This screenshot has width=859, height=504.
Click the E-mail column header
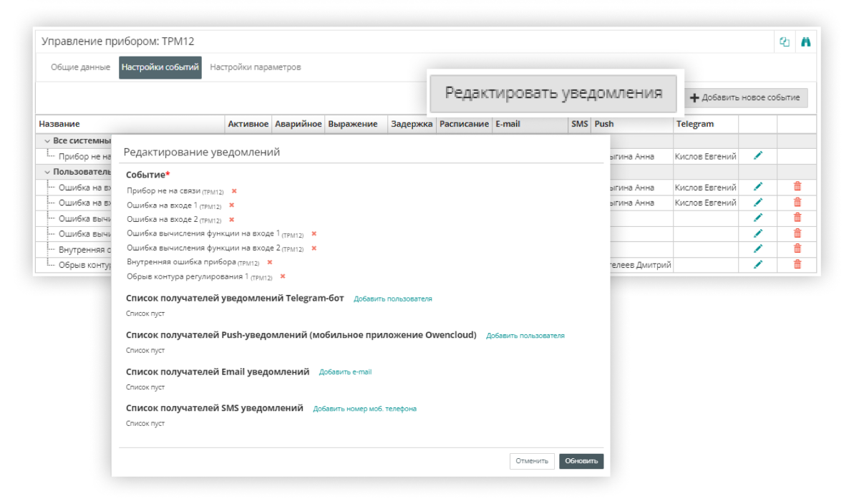[x=530, y=124]
